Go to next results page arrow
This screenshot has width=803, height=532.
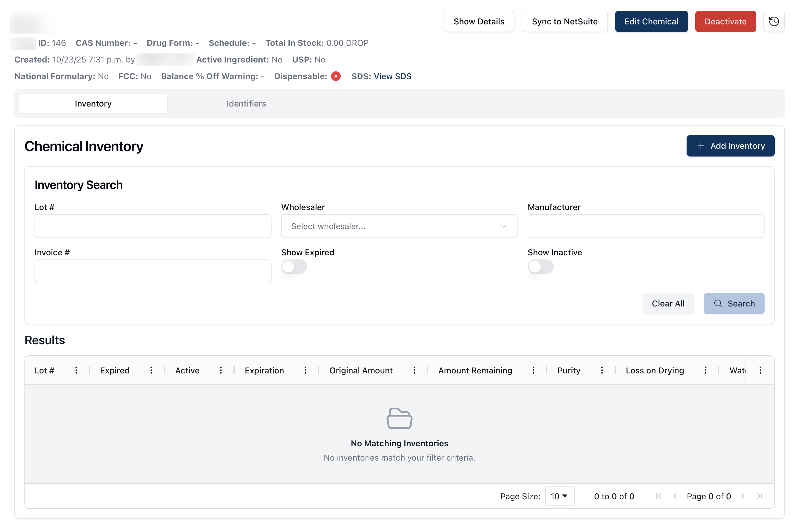743,496
